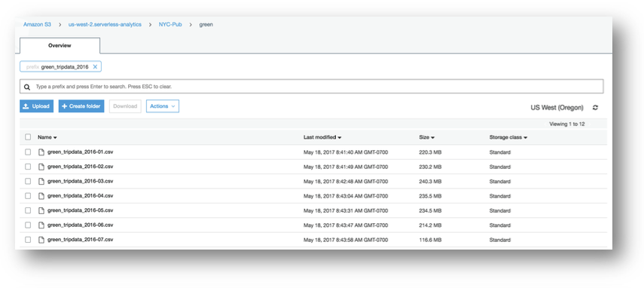This screenshot has width=644, height=288.
Task: Click Standard storage class for 2016-07.csv
Action: click(500, 240)
